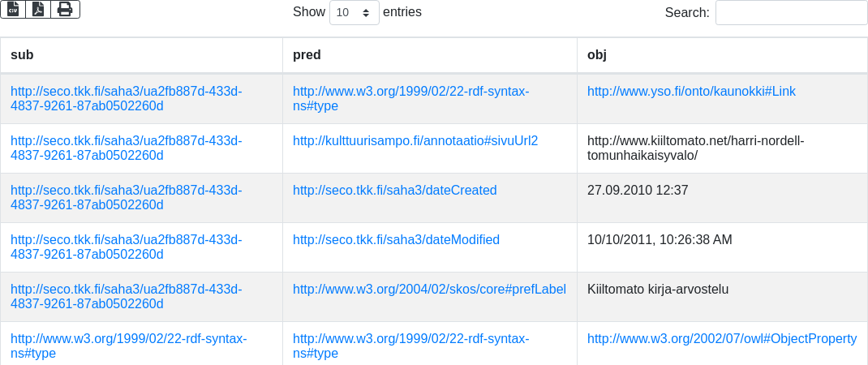Sort by the obj column header

pyautogui.click(x=597, y=55)
